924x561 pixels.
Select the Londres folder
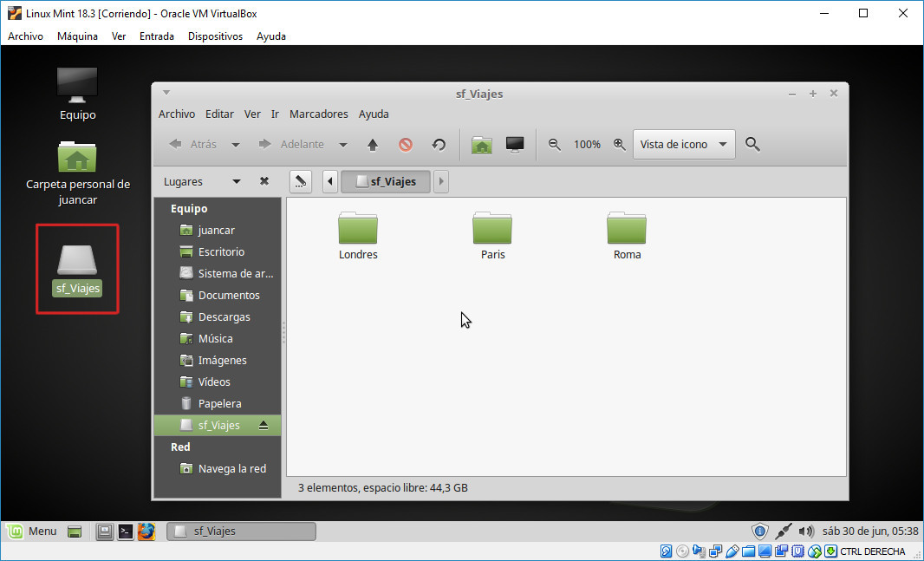click(358, 235)
